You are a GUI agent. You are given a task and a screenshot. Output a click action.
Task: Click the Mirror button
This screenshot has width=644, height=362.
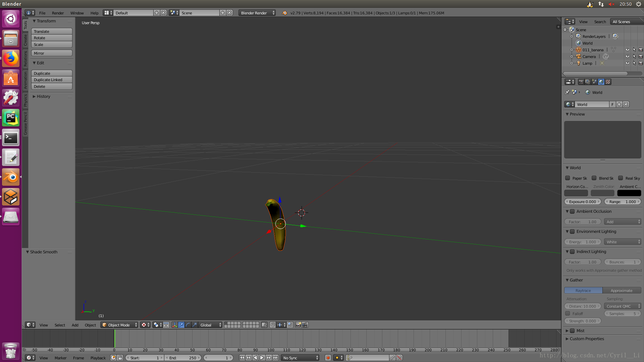(52, 53)
